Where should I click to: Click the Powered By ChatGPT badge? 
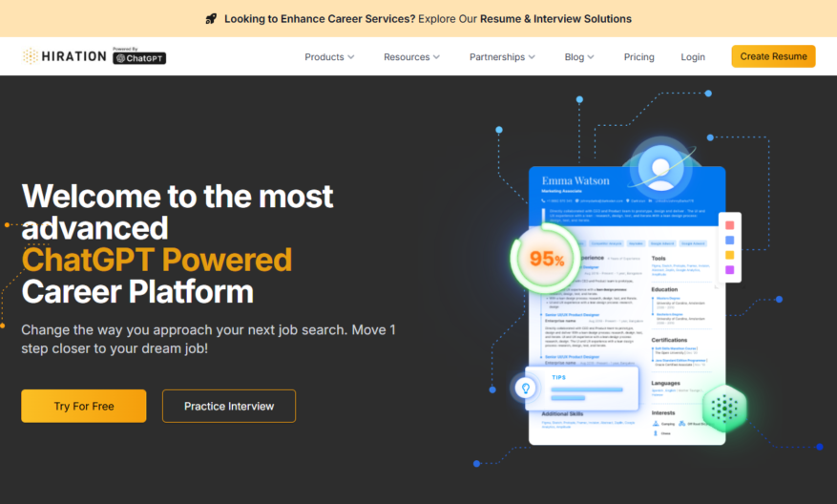(139, 56)
